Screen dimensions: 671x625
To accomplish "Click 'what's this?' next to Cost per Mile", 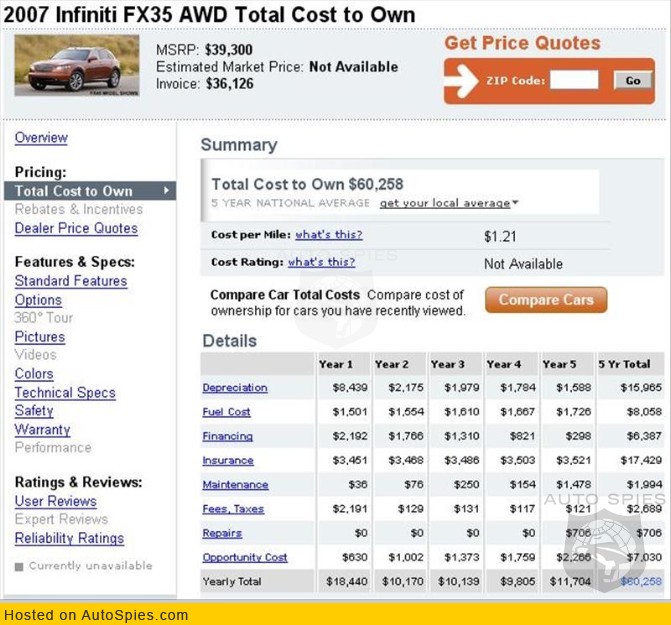I will coord(329,235).
